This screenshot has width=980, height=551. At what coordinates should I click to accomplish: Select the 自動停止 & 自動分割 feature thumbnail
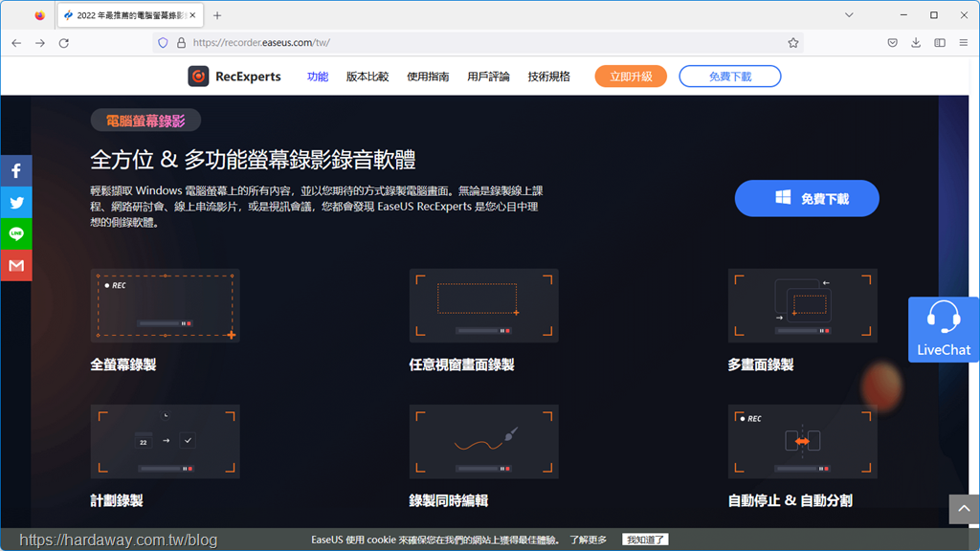tap(803, 442)
